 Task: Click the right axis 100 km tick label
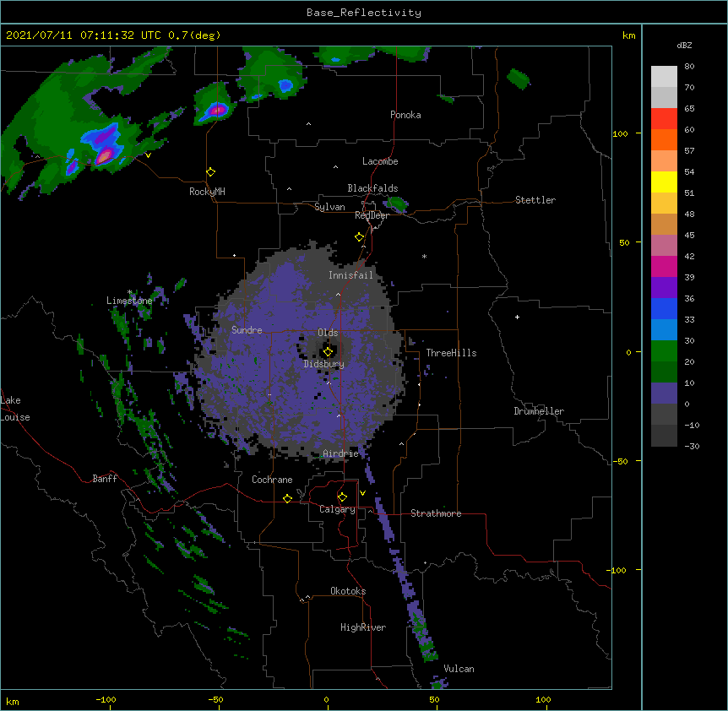[620, 133]
